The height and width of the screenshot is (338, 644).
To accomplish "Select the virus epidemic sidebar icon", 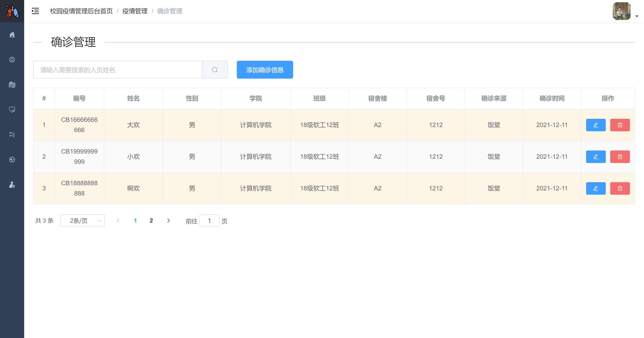I will 12,160.
